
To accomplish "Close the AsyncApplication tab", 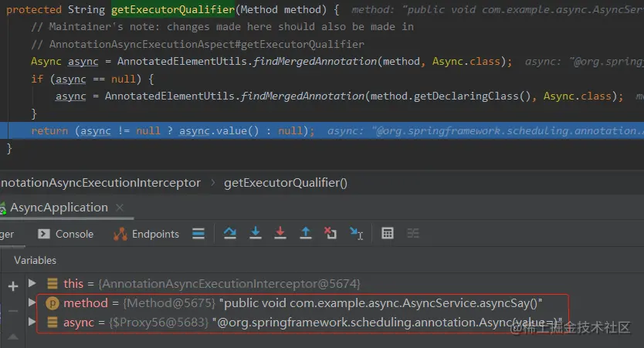I will point(120,208).
